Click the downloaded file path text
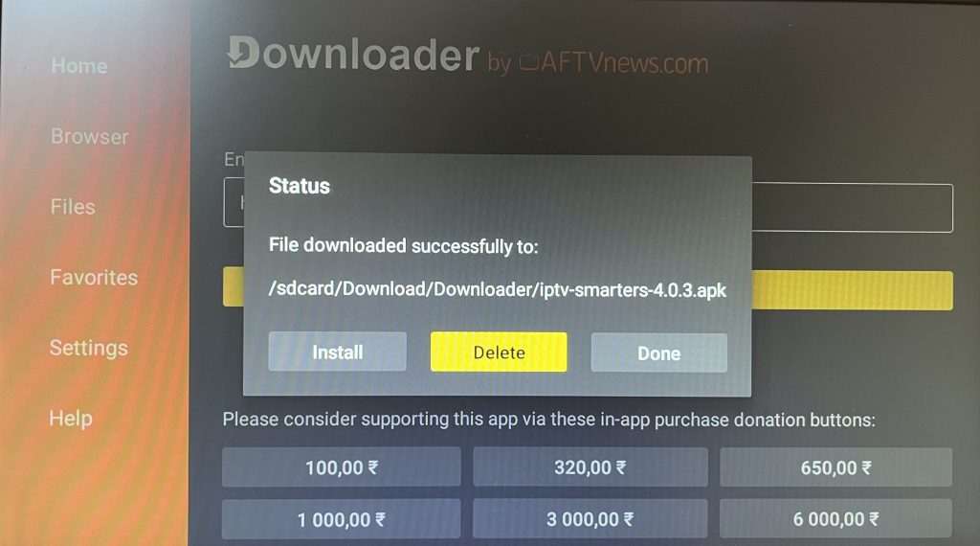 coord(498,289)
